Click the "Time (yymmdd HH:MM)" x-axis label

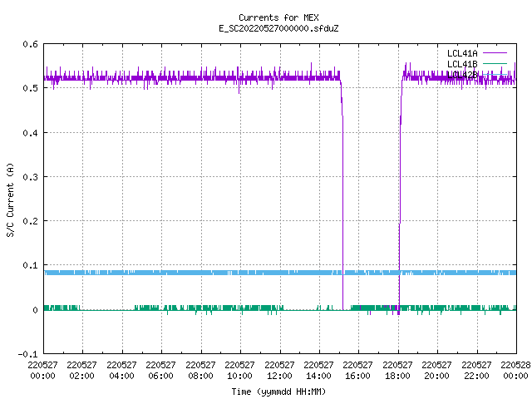(x=278, y=392)
